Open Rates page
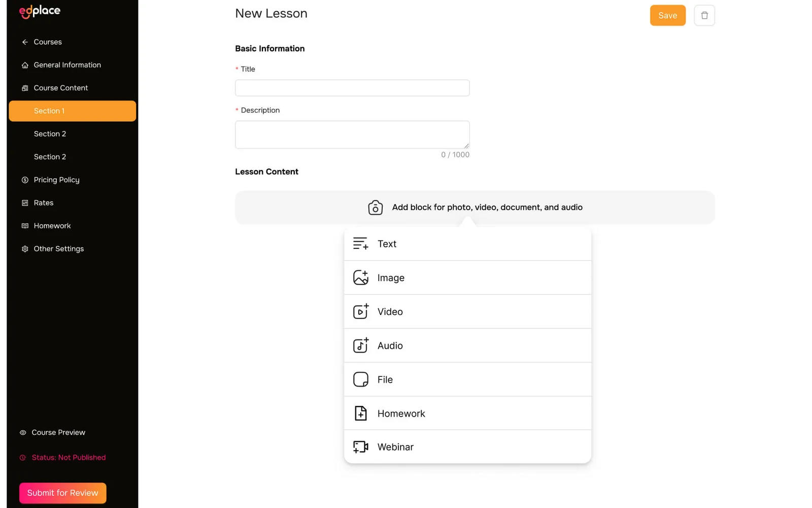The image size is (812, 508). [x=44, y=203]
